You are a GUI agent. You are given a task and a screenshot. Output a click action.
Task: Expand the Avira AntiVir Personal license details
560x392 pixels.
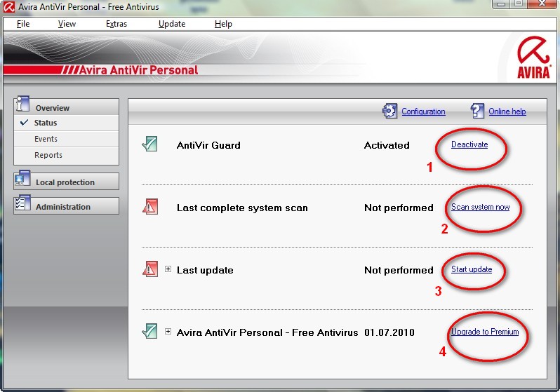tap(168, 332)
